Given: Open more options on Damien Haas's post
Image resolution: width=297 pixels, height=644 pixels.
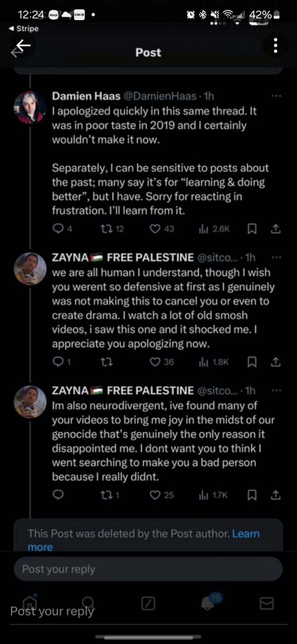Looking at the screenshot, I should pos(276,96).
